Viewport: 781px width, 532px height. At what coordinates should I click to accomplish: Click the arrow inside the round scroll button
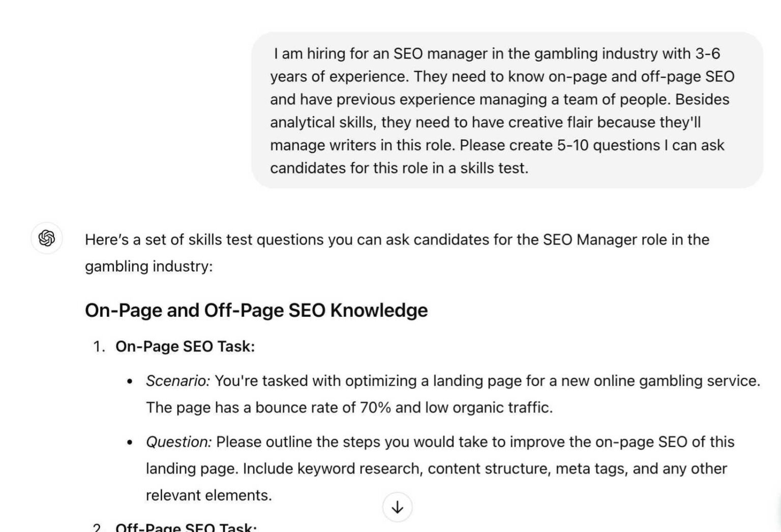[x=397, y=507]
